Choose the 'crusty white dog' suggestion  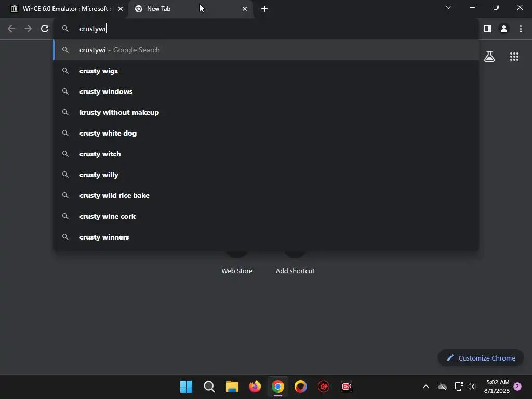265,133
